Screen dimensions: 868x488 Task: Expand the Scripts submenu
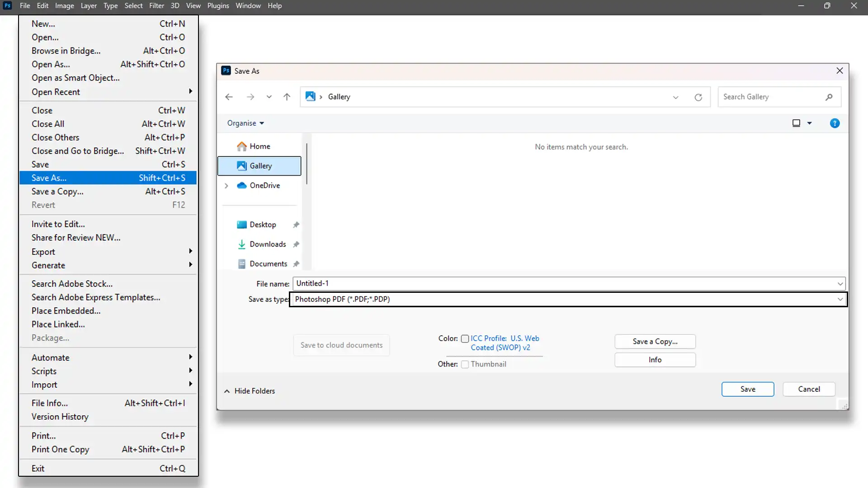point(108,371)
